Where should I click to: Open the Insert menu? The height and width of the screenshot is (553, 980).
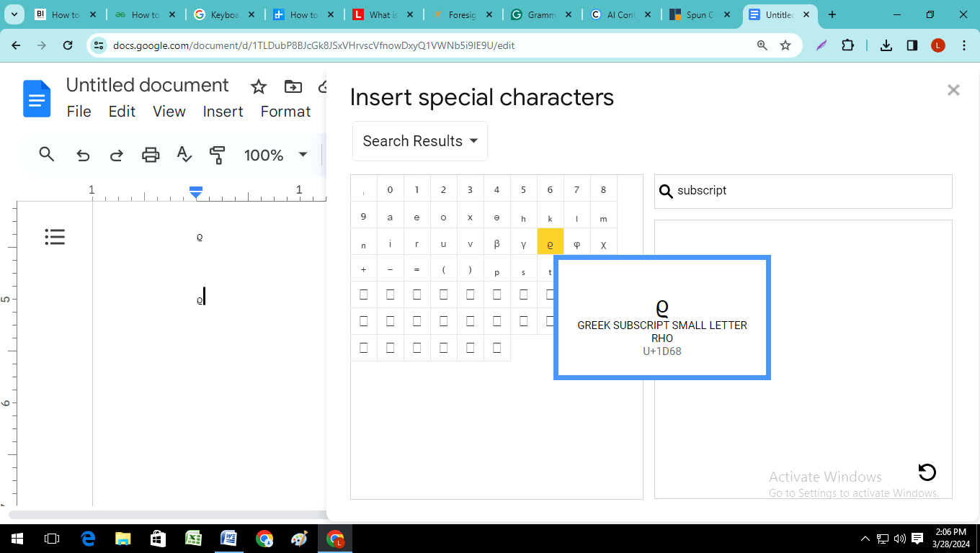[x=223, y=111]
